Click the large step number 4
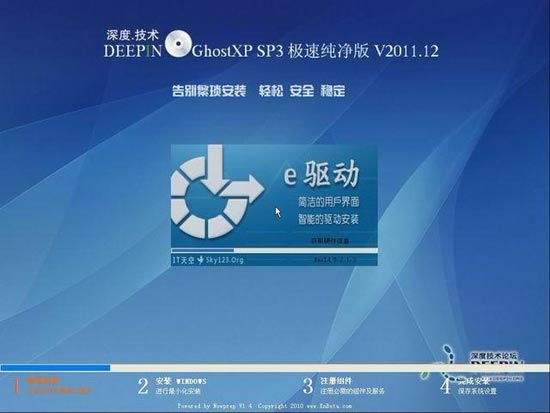550x413 pixels. 445,386
